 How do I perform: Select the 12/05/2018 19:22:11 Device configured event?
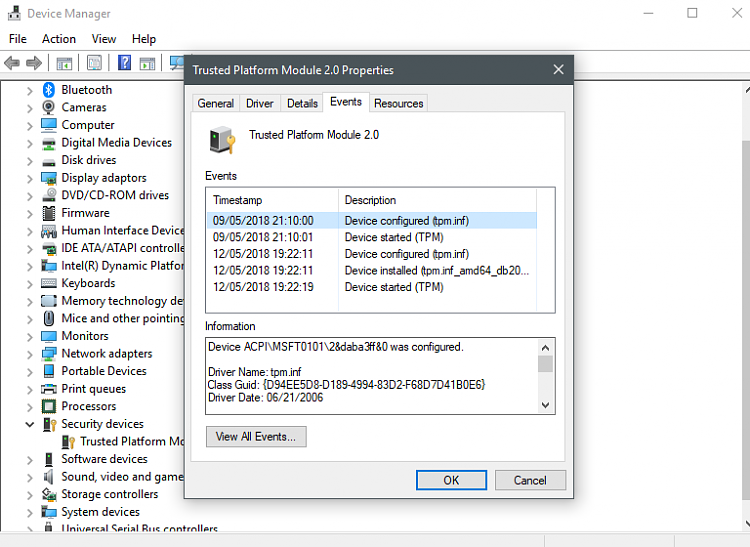pos(372,254)
